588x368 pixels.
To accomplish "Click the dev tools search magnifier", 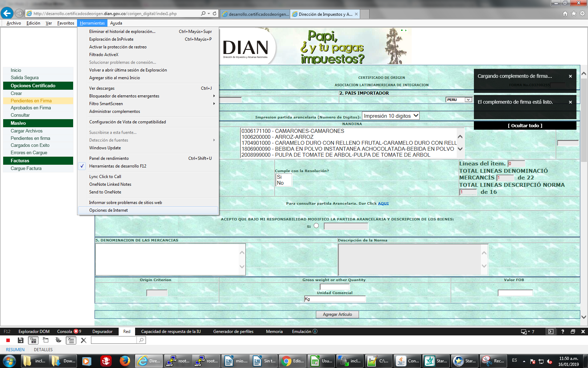I will pyautogui.click(x=141, y=340).
